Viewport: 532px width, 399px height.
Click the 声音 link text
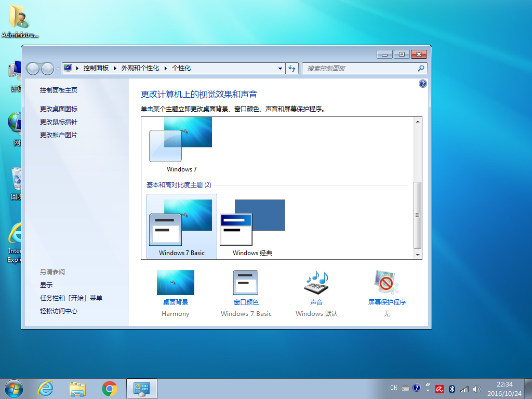coord(316,302)
